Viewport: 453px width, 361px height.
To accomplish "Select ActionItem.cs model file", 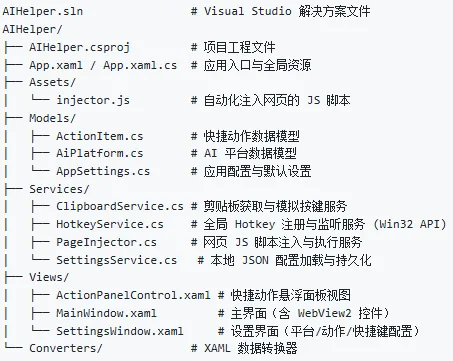I will tap(100, 136).
